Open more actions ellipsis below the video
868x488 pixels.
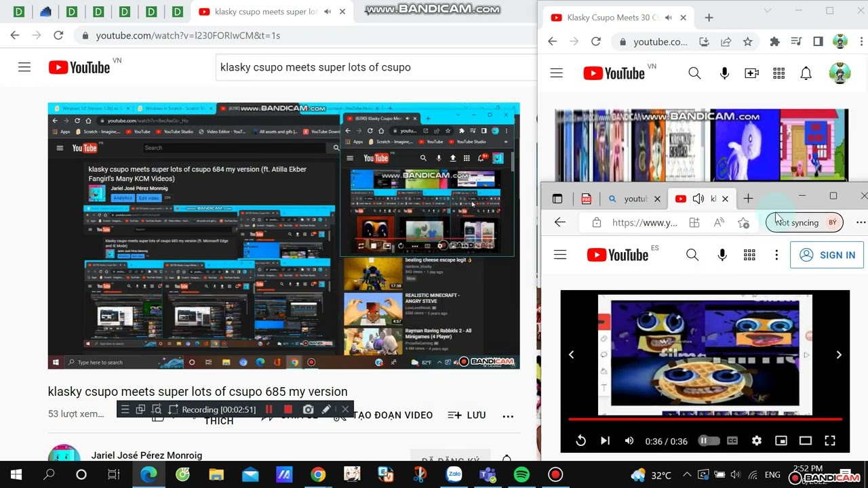point(507,415)
